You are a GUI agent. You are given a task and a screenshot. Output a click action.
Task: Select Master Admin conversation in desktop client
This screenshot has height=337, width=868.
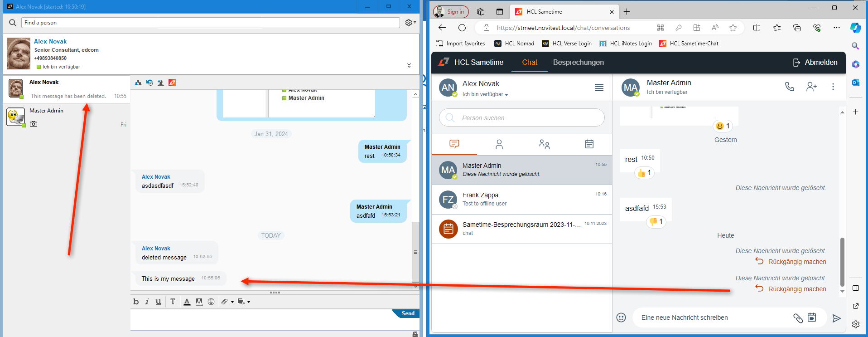(x=67, y=117)
